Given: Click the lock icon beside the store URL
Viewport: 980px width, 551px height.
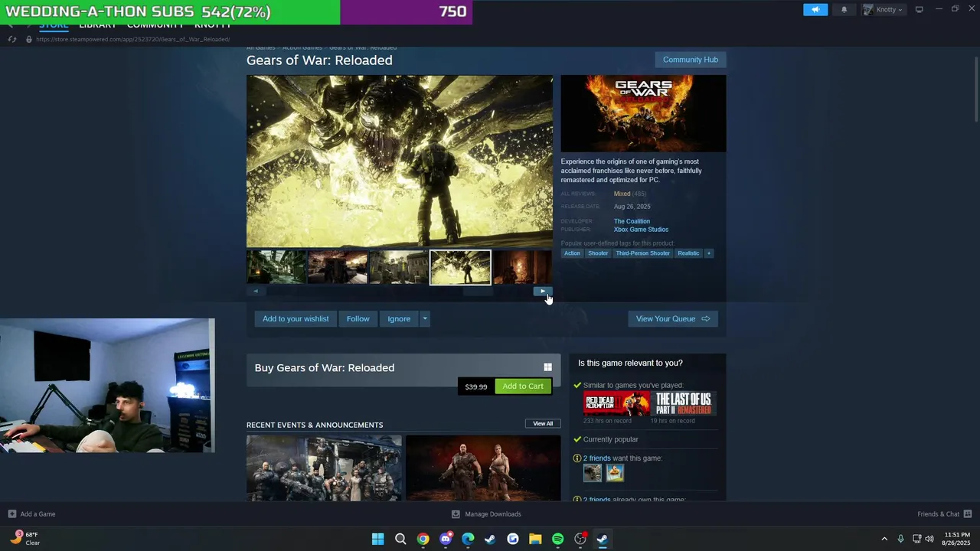Looking at the screenshot, I should pyautogui.click(x=29, y=39).
